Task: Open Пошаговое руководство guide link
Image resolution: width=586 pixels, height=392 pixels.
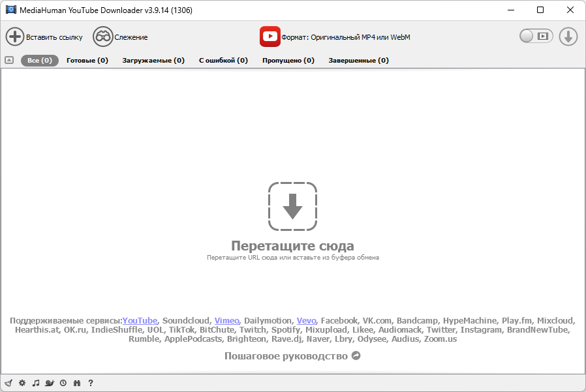Action: tap(286, 355)
